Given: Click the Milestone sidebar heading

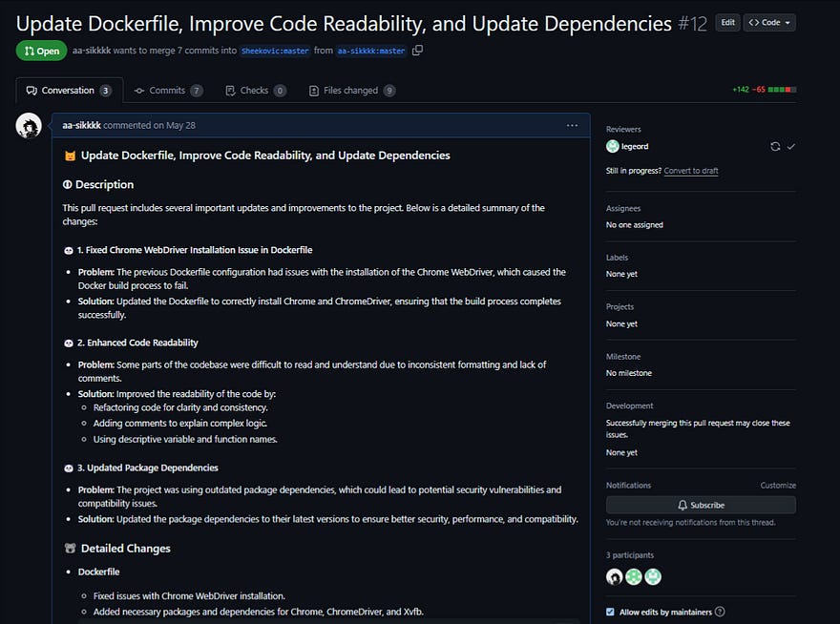Looking at the screenshot, I should [x=623, y=357].
